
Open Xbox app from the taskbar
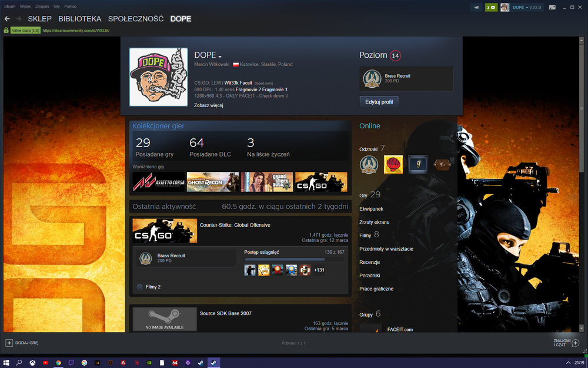point(32,363)
